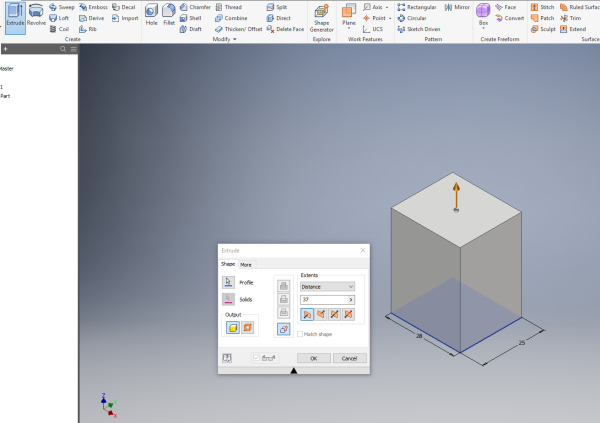This screenshot has height=423, width=600.
Task: Choose the Split tool
Action: 277,7
